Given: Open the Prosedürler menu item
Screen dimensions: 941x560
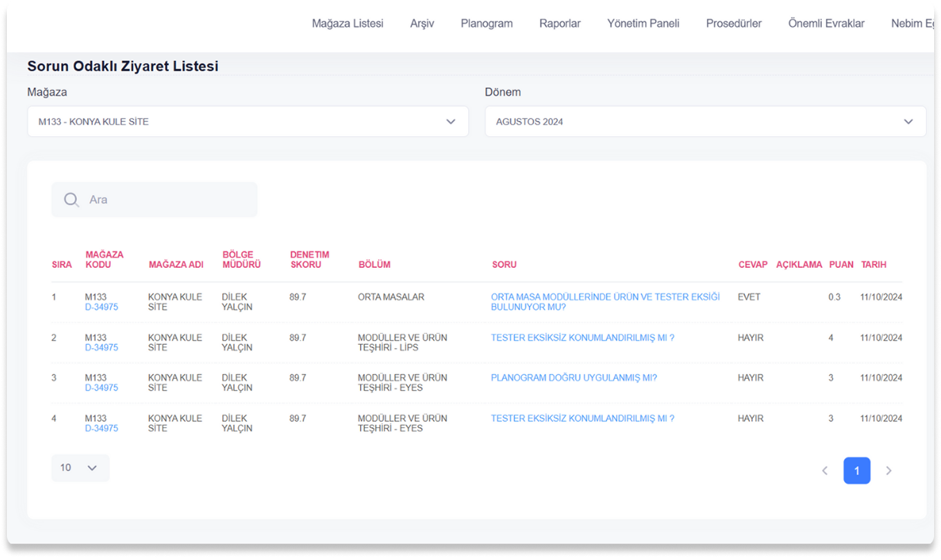Looking at the screenshot, I should [x=733, y=24].
